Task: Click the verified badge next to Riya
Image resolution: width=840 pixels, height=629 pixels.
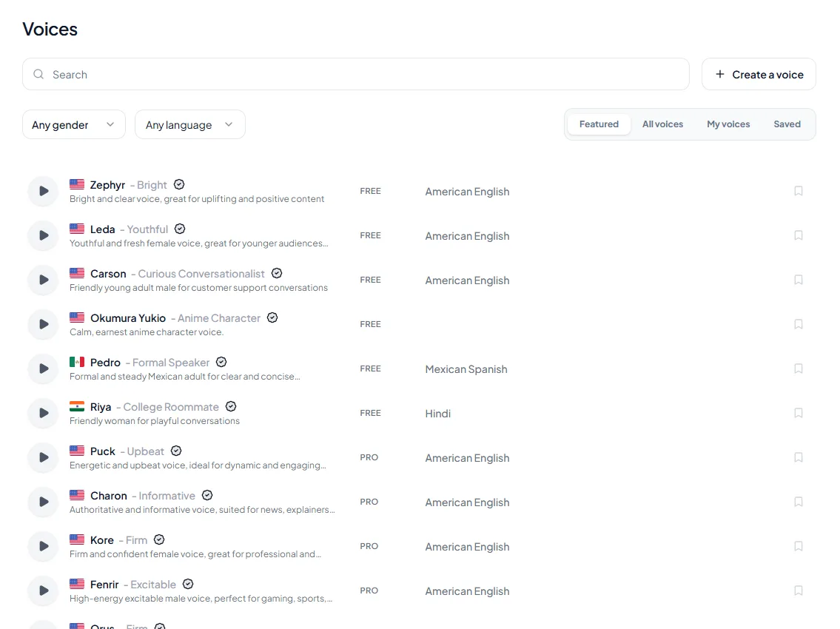Action: click(231, 407)
